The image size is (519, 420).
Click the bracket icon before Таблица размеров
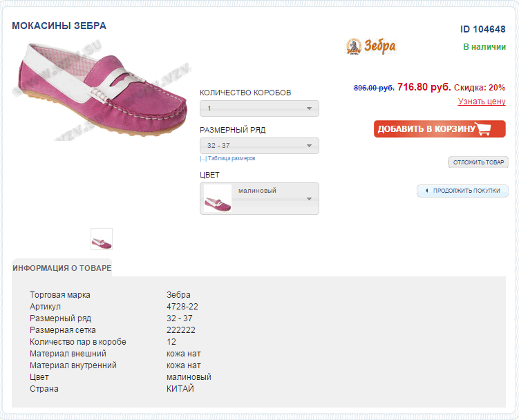[x=202, y=158]
